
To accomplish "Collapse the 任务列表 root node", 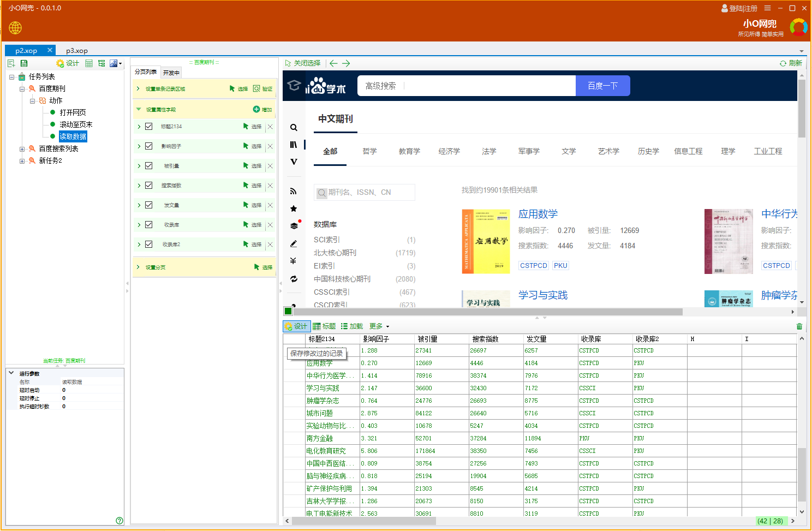I will click(12, 77).
